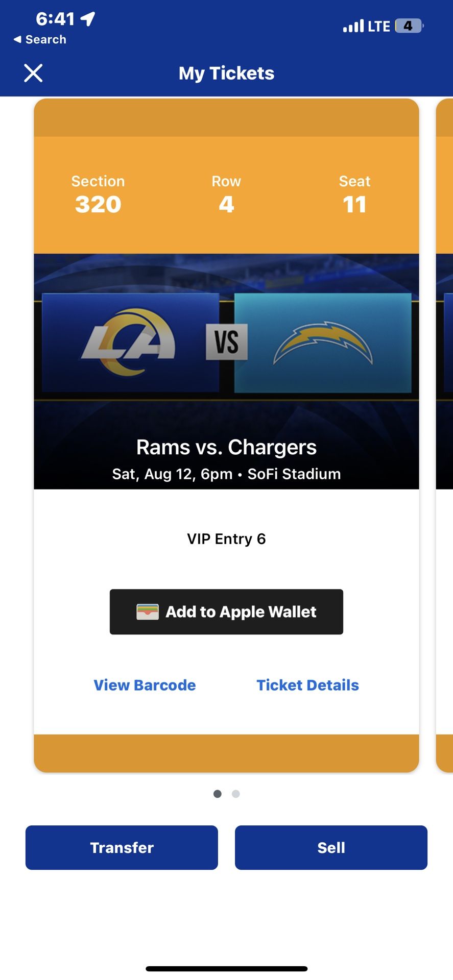The width and height of the screenshot is (453, 980).
Task: Tap the My Tickets header title
Action: pos(226,73)
